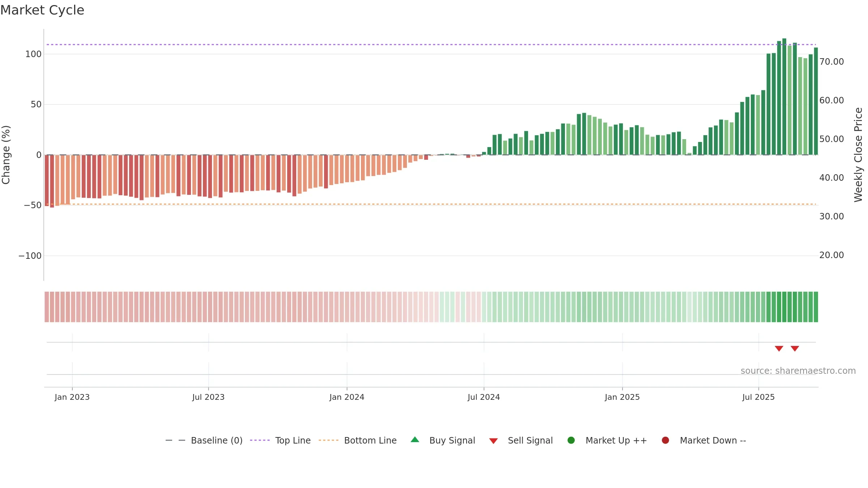
Task: Click the orange dotted Bottom Line legend swatch
Action: [x=329, y=440]
